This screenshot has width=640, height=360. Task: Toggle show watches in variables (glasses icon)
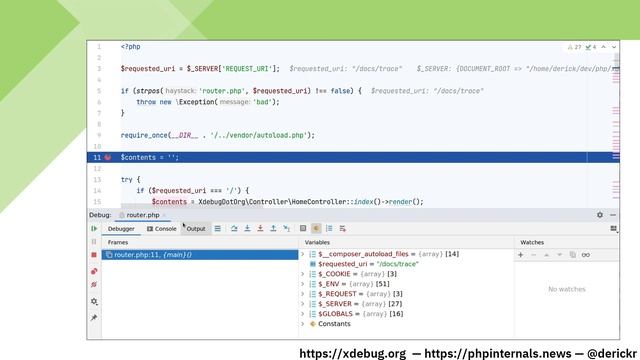pos(586,255)
